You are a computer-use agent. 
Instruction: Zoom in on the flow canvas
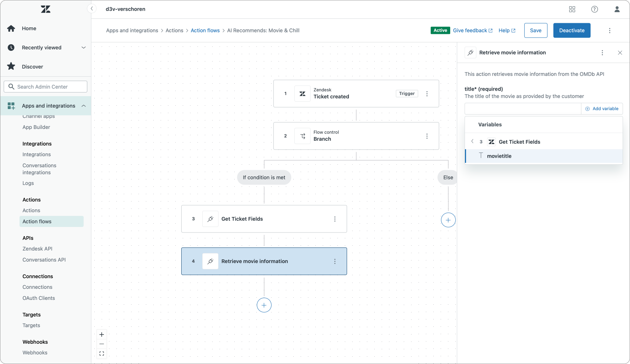pyautogui.click(x=102, y=335)
